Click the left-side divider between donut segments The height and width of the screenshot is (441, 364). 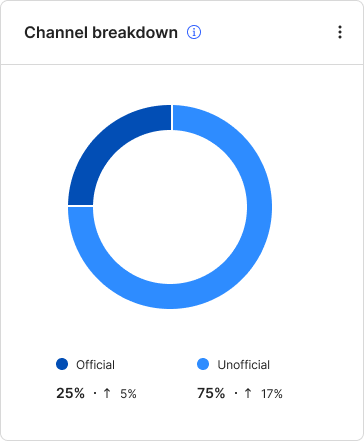coord(81,206)
